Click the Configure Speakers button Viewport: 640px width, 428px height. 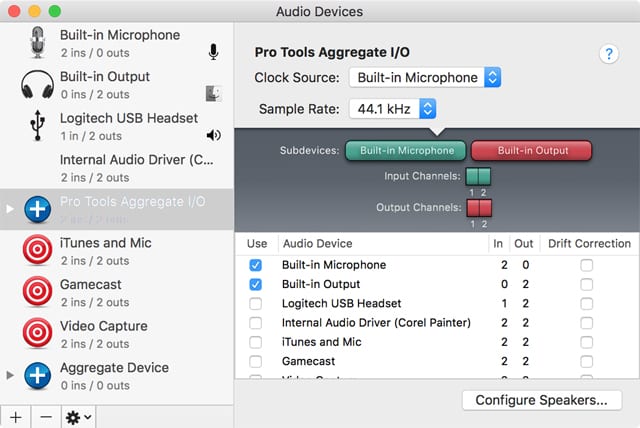(x=541, y=400)
